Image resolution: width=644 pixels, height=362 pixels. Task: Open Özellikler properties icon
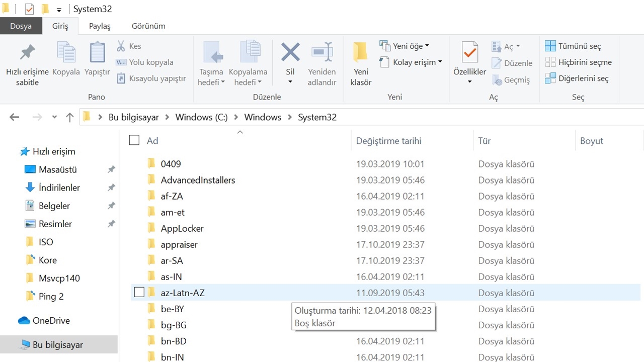pos(469,53)
